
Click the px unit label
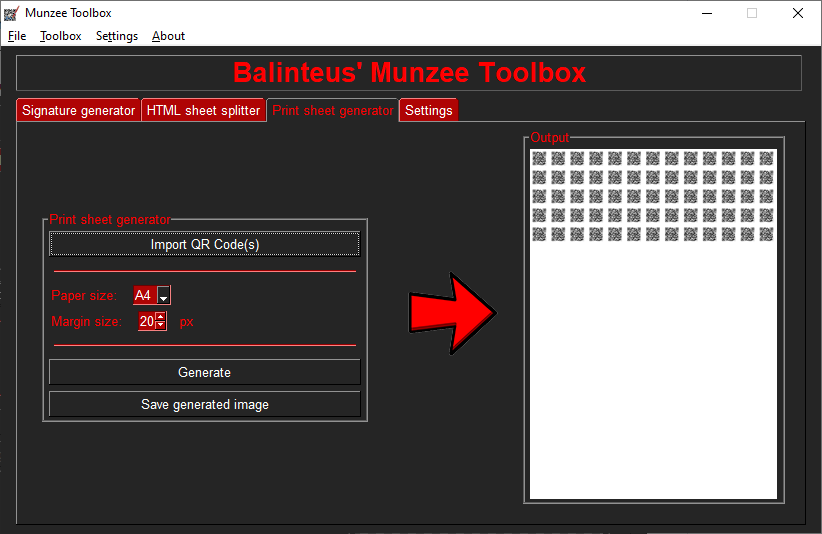[187, 322]
